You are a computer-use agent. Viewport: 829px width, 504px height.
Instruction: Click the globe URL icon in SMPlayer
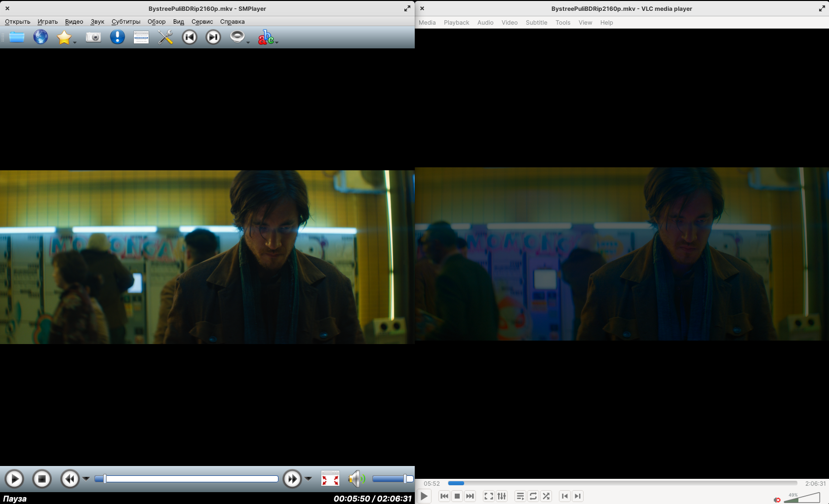coord(40,37)
